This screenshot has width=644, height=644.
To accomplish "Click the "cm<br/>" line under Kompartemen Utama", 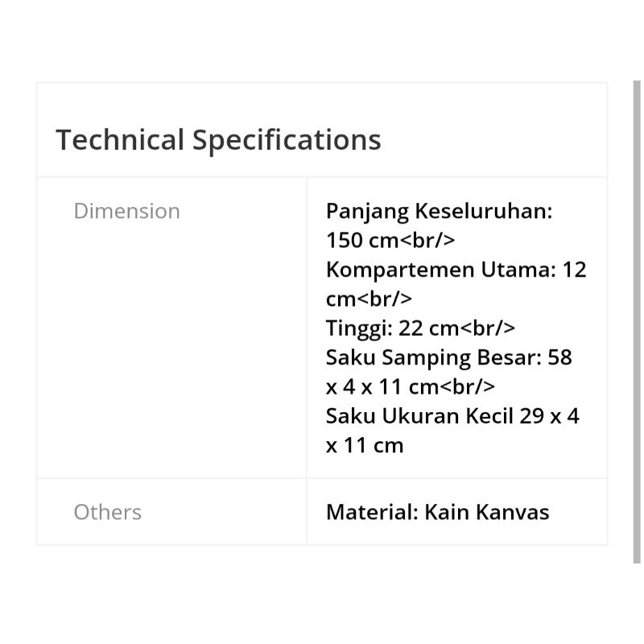I will click(x=369, y=299).
